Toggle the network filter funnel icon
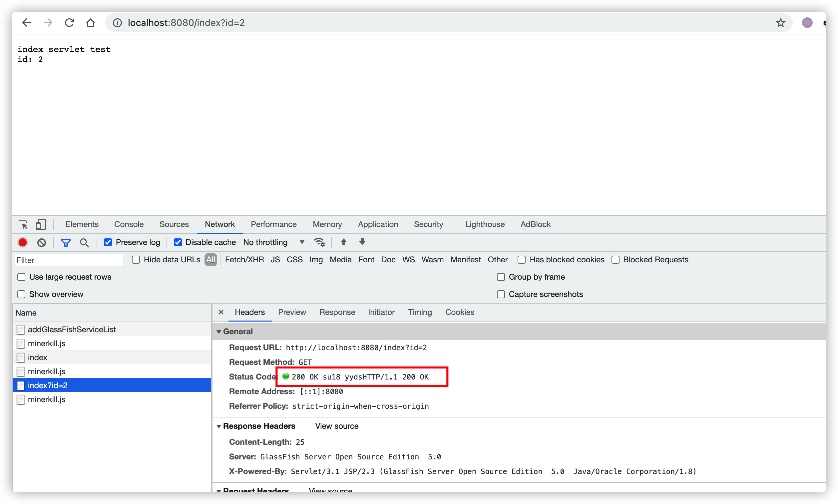Screen dimensions: 838x504 point(66,242)
